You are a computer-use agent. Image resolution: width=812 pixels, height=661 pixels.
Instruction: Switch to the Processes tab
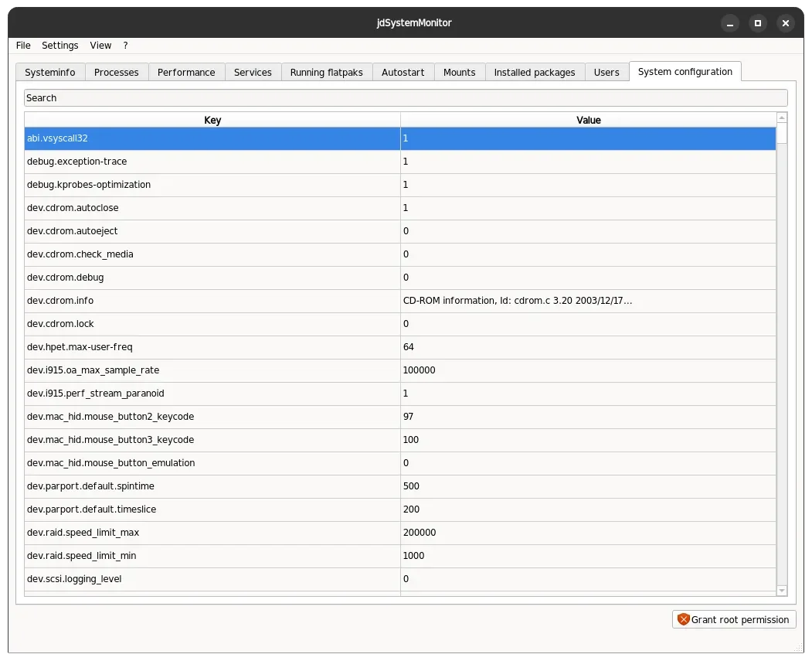pos(117,73)
